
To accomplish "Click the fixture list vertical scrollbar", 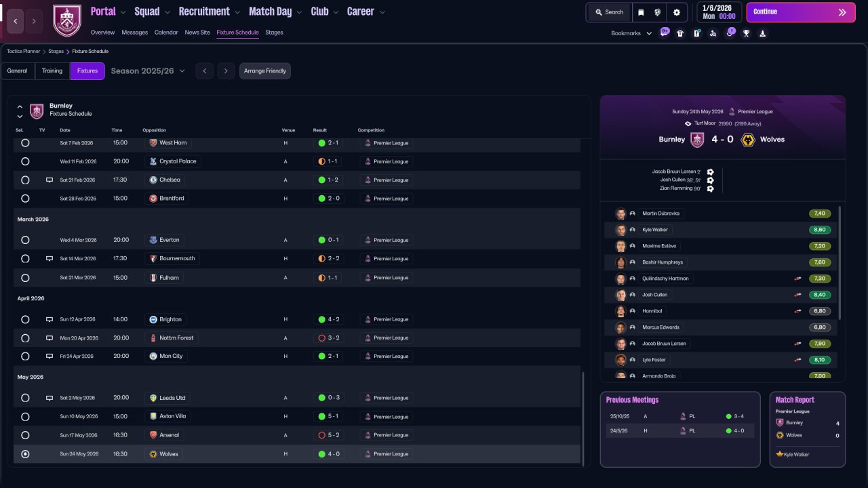I will (x=583, y=418).
